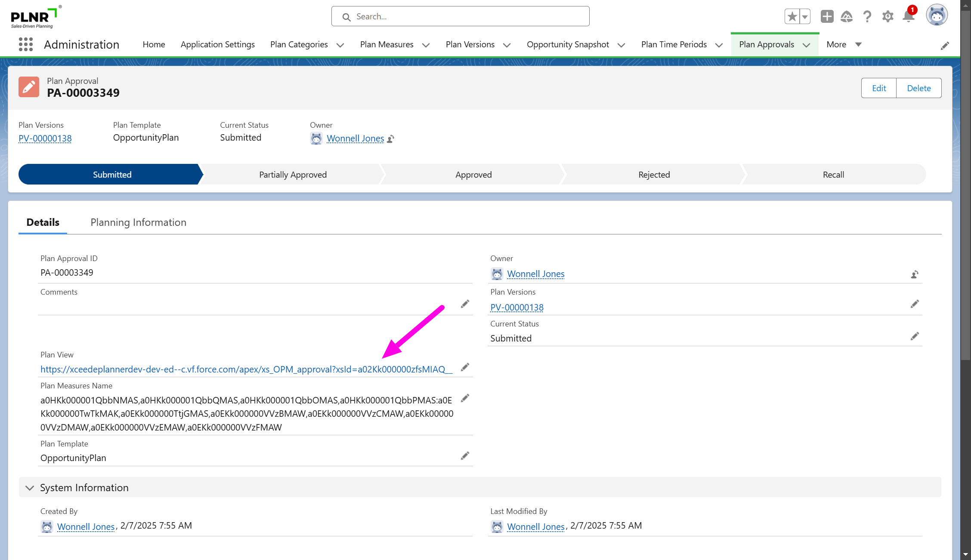Click the global Search input field

click(460, 16)
